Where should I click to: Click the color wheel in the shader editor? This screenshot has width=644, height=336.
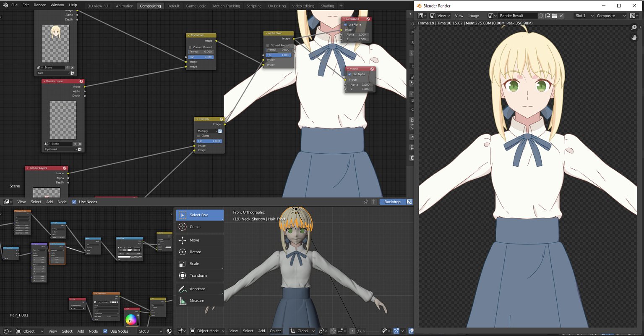131,320
